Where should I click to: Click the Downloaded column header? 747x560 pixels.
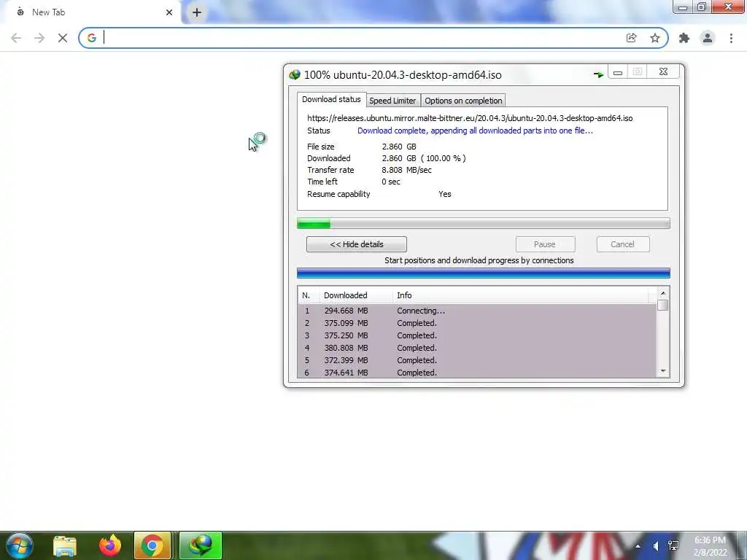click(355, 295)
